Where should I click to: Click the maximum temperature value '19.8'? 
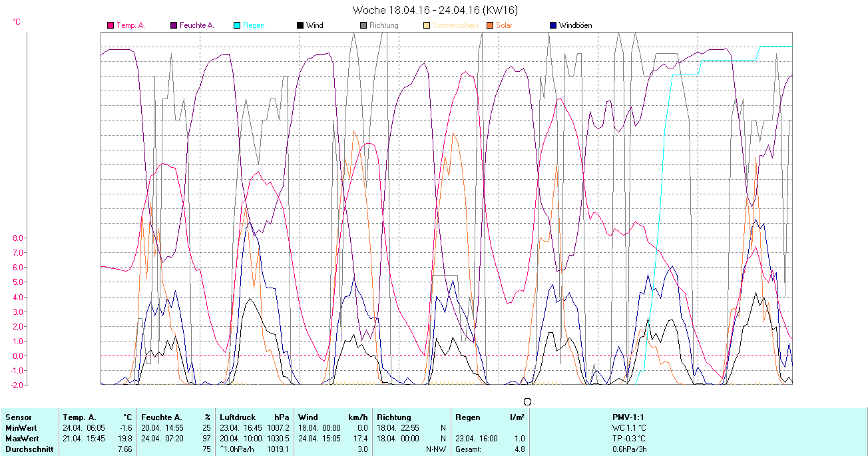125,439
